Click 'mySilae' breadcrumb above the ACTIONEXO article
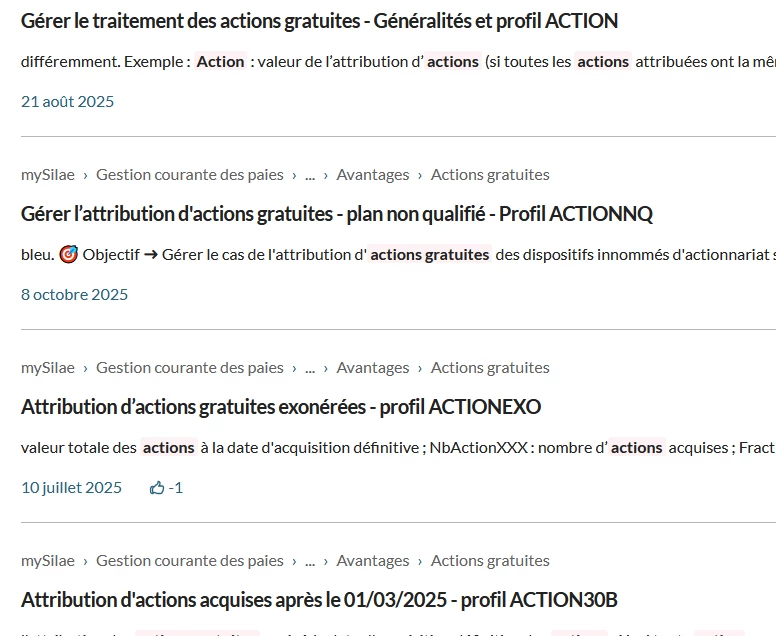 click(x=47, y=368)
